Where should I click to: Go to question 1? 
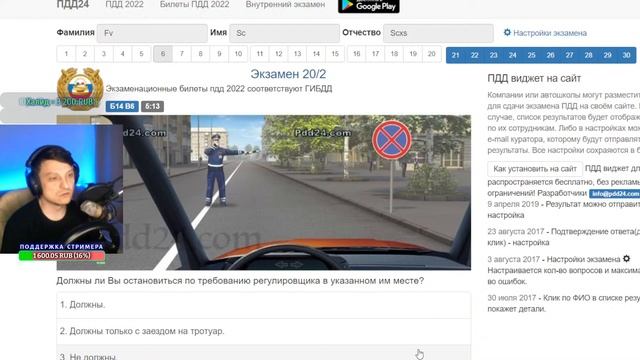(66, 54)
